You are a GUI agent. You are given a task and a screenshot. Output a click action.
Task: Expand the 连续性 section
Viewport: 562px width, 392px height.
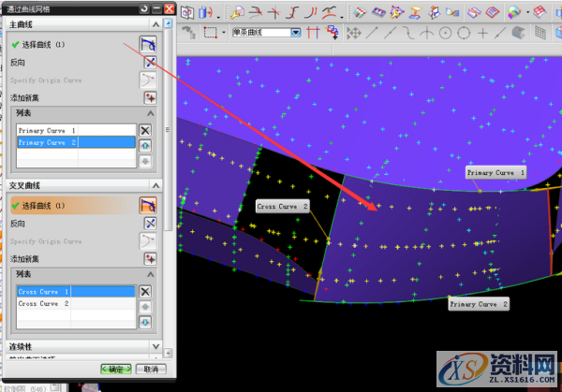pos(155,346)
